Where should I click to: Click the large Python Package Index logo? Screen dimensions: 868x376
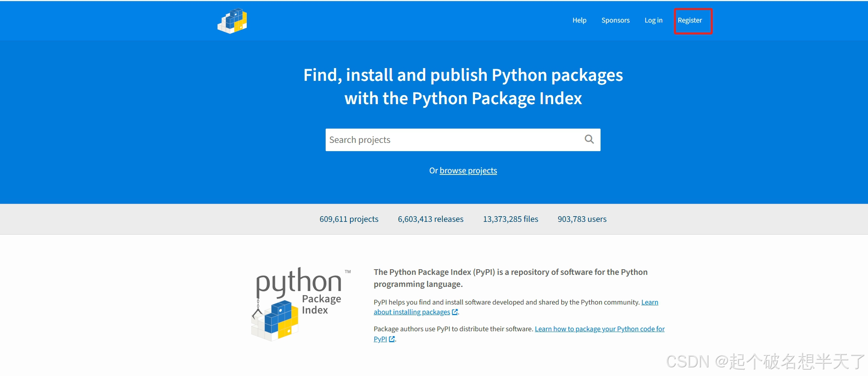click(301, 304)
